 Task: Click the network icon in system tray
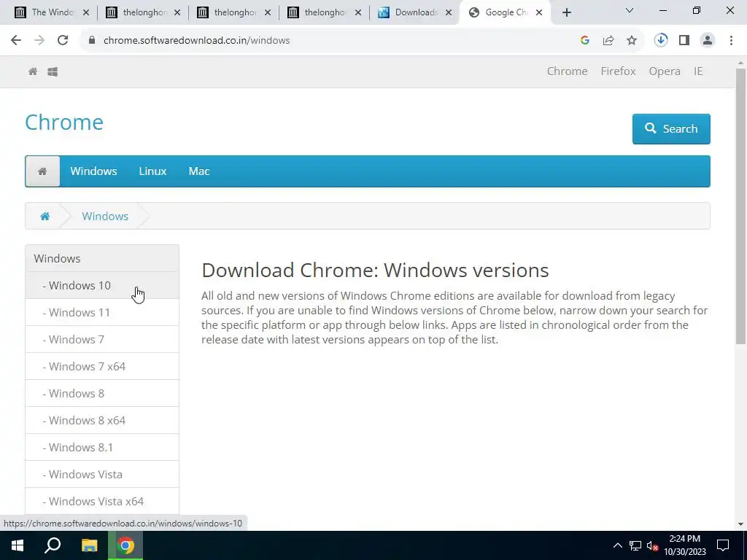[635, 545]
